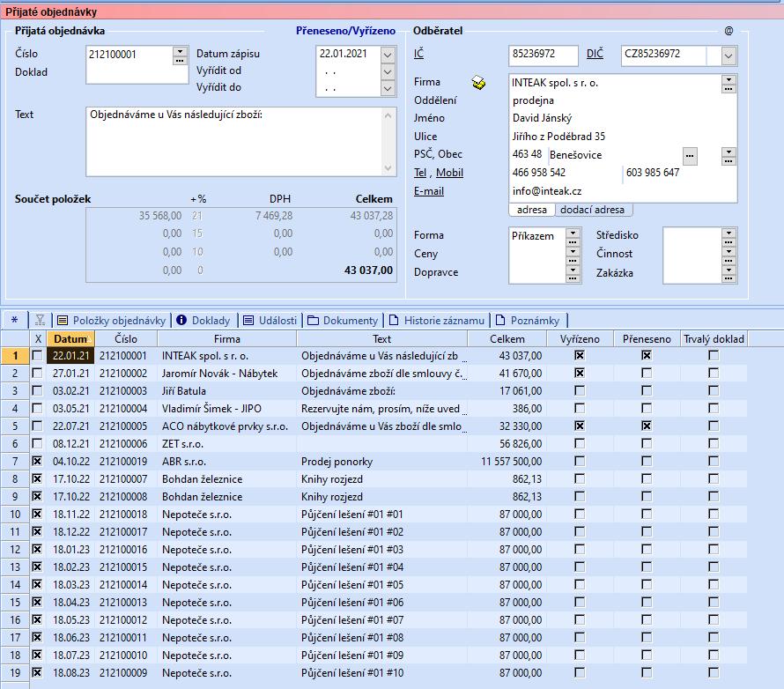Toggle X checkbox for ABR s.r.o. row
This screenshot has height=689, width=784.
pos(37,461)
